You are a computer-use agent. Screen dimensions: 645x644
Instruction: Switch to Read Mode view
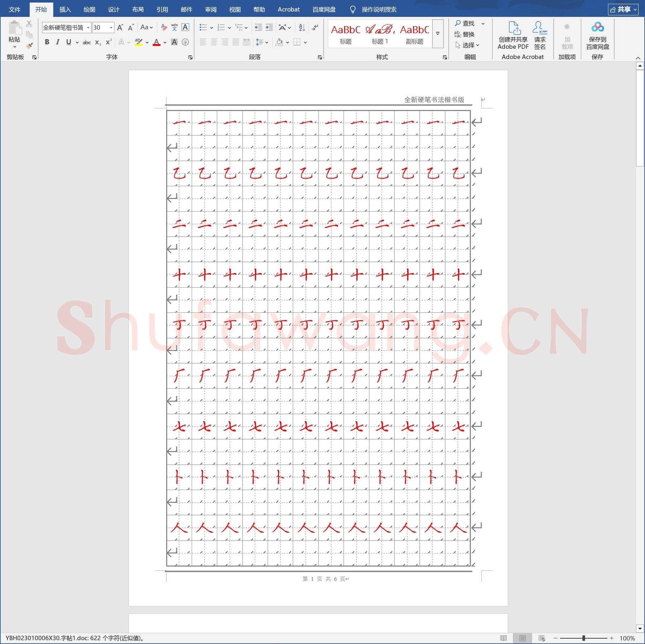(503, 638)
